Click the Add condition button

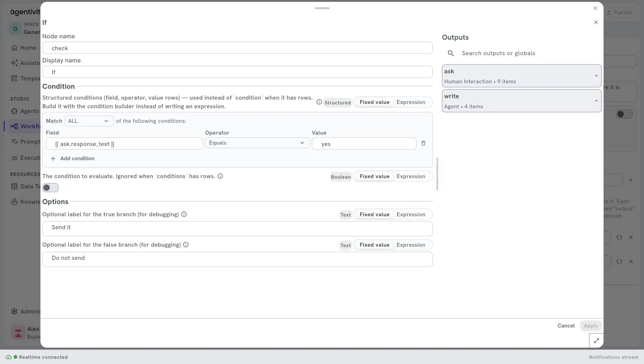point(72,159)
